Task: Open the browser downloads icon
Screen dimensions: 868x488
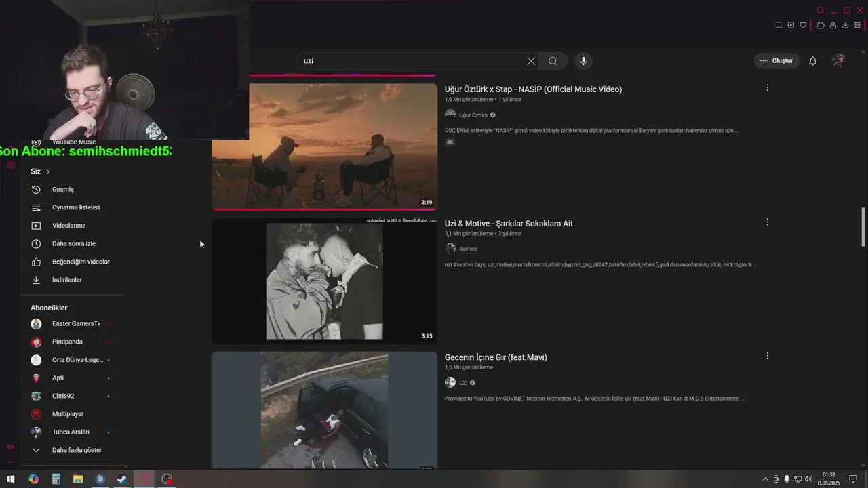Action: 845,25
